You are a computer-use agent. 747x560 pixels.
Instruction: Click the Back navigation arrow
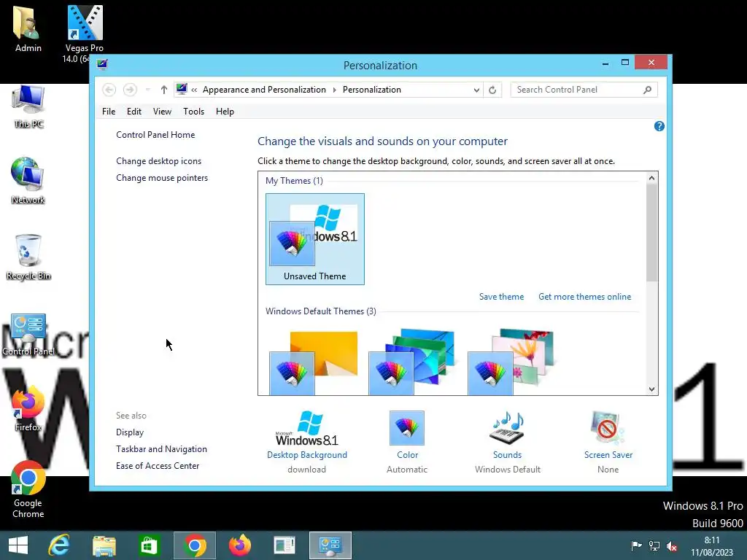coord(109,90)
